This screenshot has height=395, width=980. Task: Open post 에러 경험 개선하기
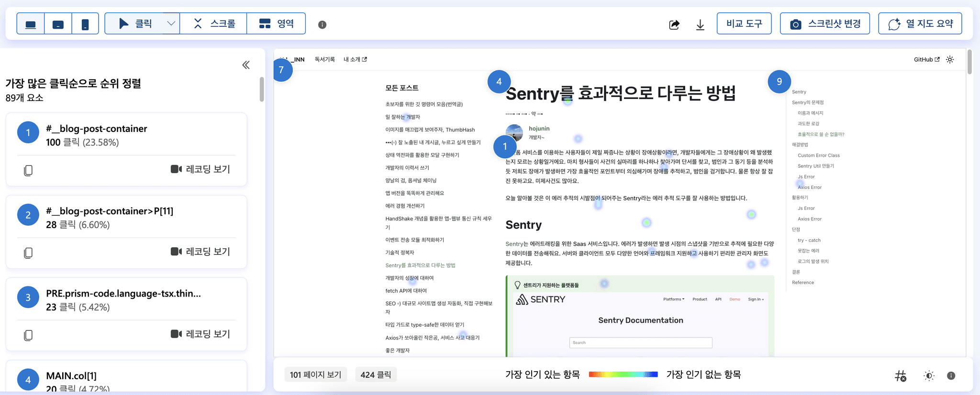405,206
